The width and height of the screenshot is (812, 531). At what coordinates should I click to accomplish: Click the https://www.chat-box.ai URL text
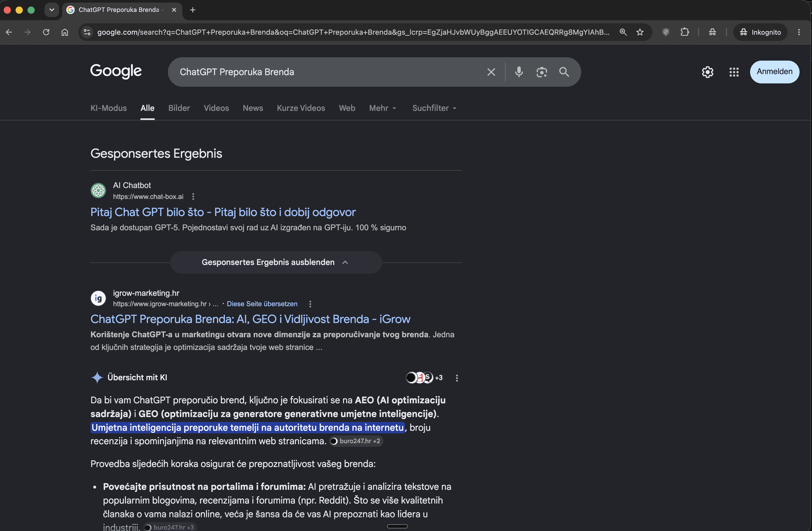coord(148,196)
